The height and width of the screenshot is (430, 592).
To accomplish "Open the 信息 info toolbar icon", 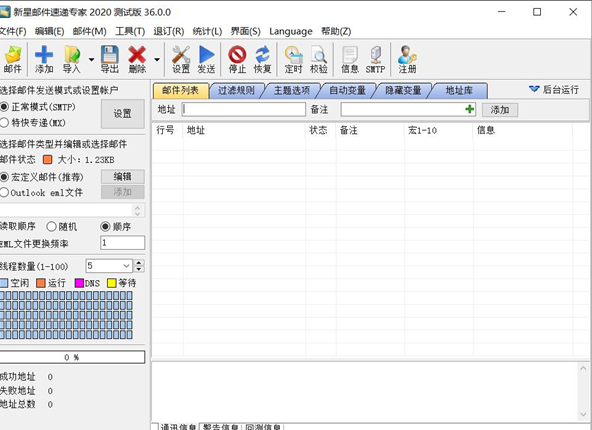I will click(350, 59).
